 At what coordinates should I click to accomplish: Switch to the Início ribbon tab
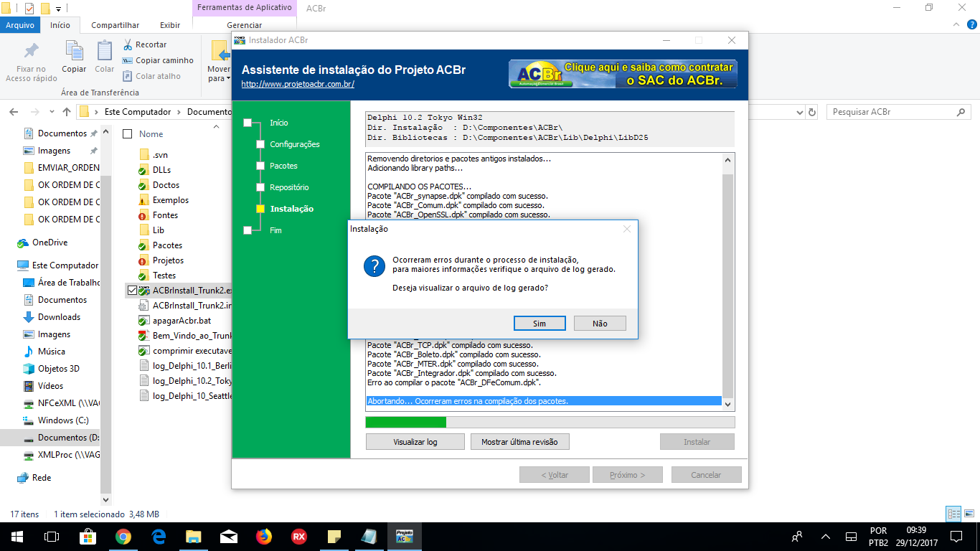[60, 25]
